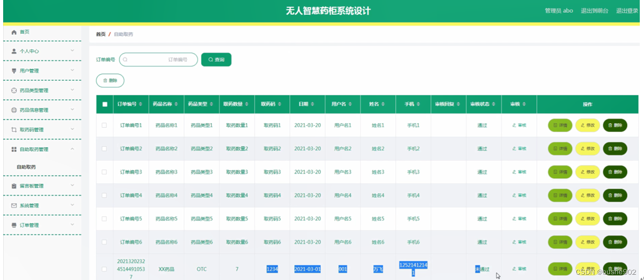Click the 药品类型管理 sidebar icon

[14, 90]
